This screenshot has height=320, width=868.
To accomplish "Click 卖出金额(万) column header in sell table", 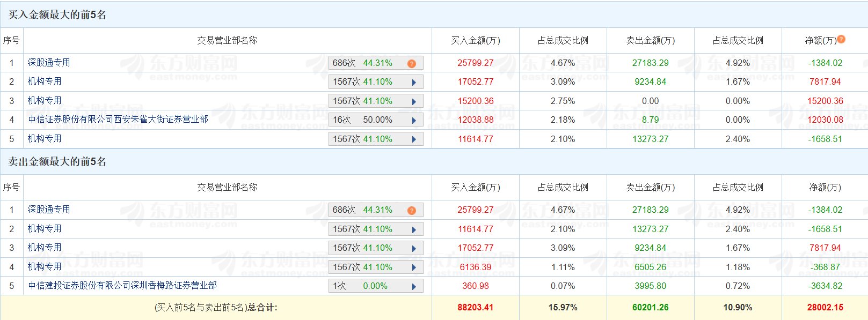I will pos(650,188).
